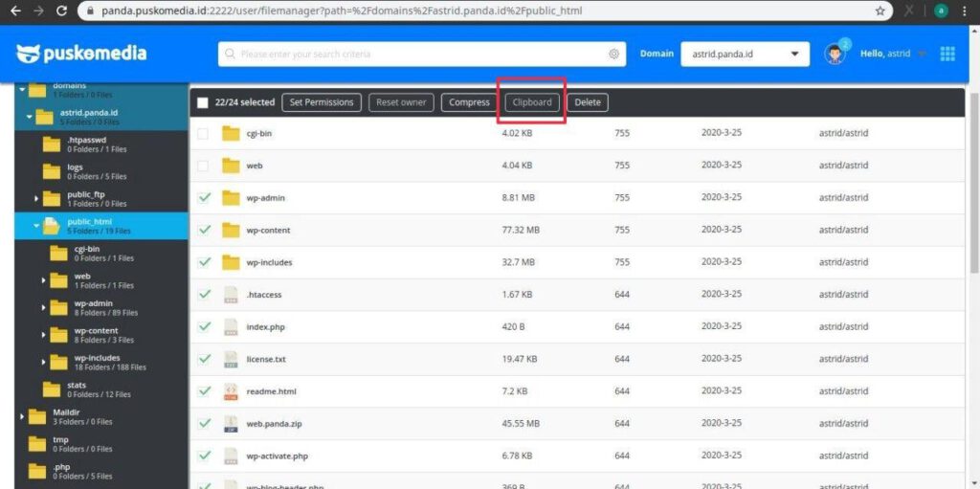Viewport: 980px width, 489px height.
Task: Click the Puskomedia logo
Action: (80, 54)
